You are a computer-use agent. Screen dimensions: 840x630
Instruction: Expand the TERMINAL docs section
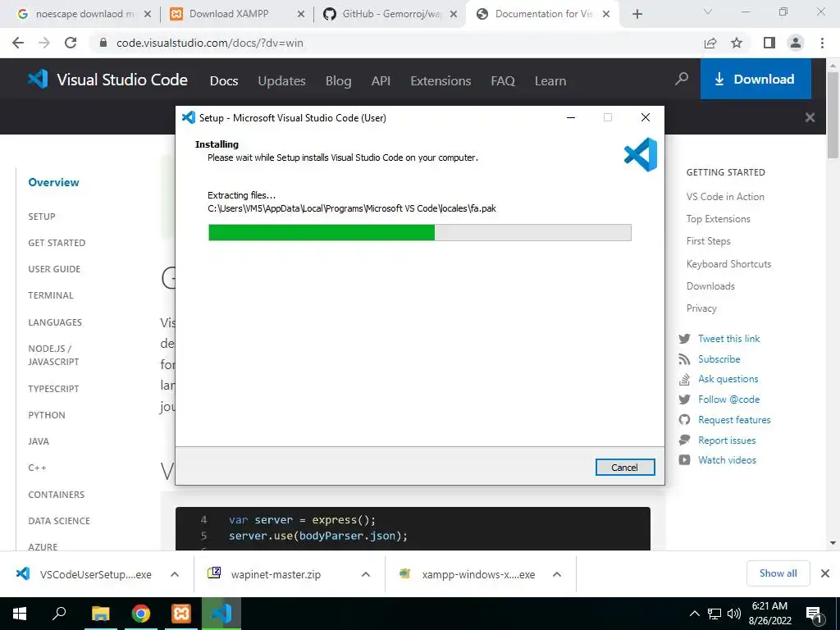click(x=51, y=295)
